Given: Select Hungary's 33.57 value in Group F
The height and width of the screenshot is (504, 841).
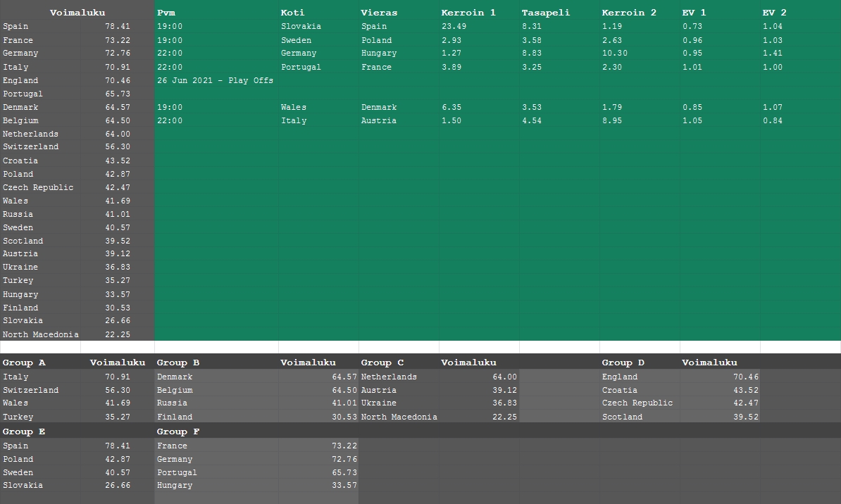Looking at the screenshot, I should tap(344, 485).
